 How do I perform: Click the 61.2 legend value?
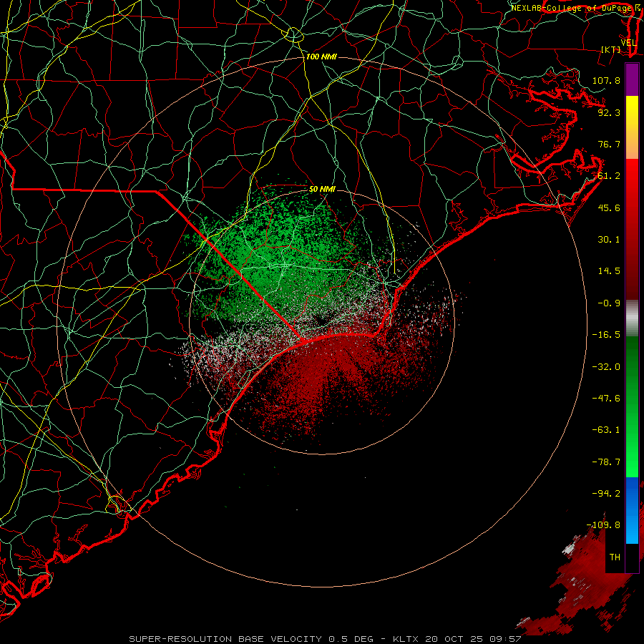click(609, 176)
